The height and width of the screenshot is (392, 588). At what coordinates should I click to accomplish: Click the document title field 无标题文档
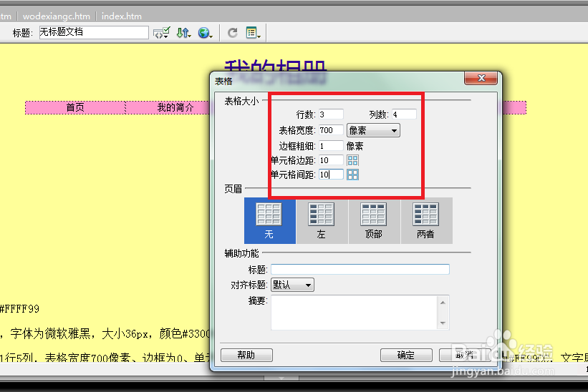point(94,32)
